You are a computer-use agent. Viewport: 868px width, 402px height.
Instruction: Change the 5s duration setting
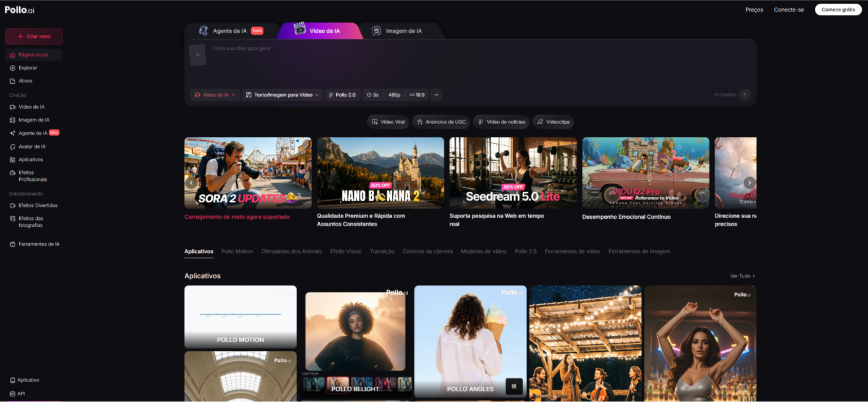372,95
